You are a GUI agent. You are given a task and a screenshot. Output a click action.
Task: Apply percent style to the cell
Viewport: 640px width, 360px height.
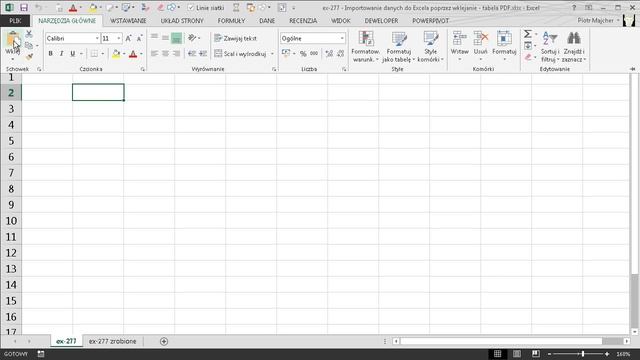click(x=303, y=53)
